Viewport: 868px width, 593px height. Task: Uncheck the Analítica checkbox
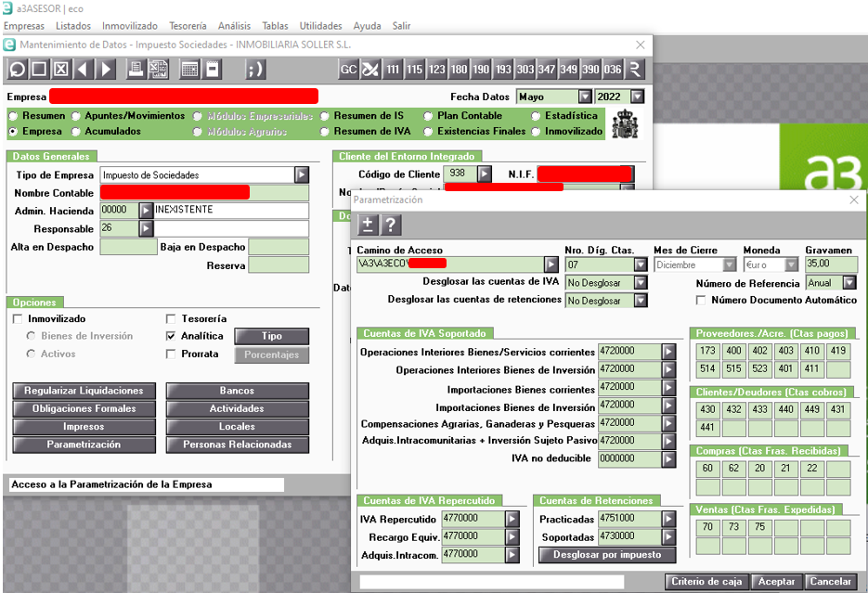tap(171, 336)
